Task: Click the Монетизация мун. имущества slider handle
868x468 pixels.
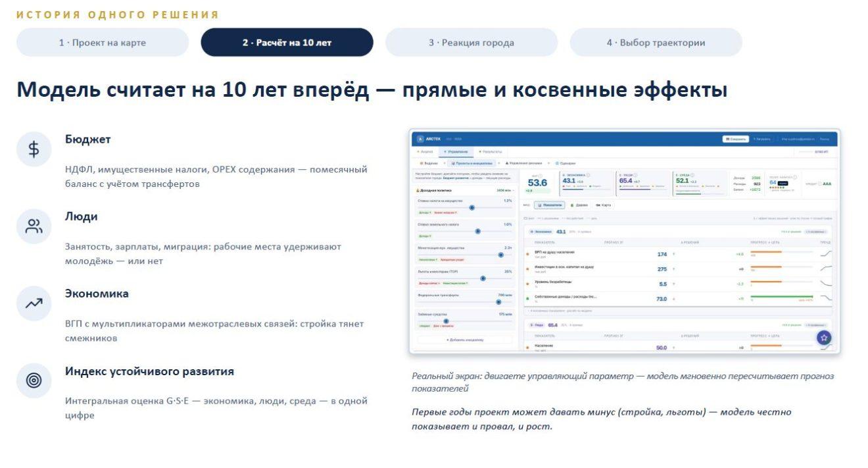Action: point(501,255)
